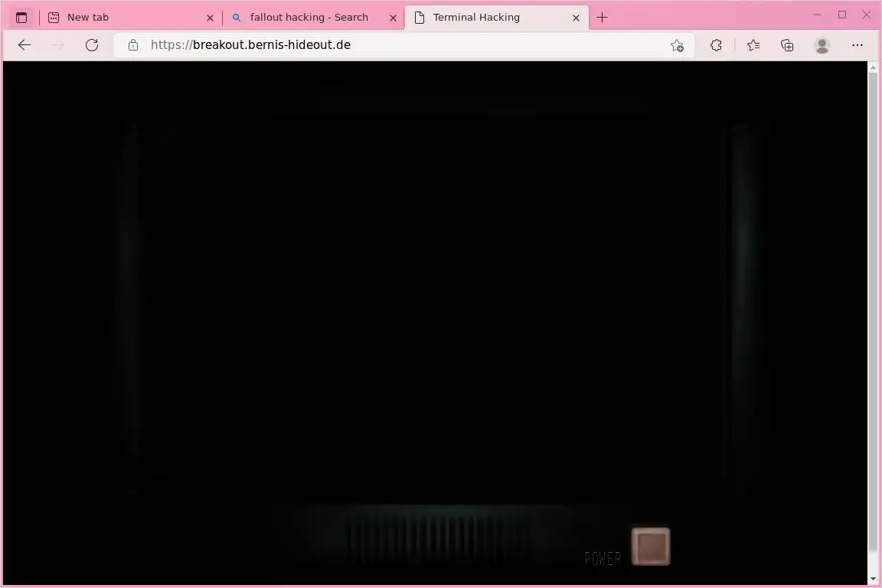Close the New tab tab
Viewport: 882px width, 588px height.
click(x=210, y=18)
